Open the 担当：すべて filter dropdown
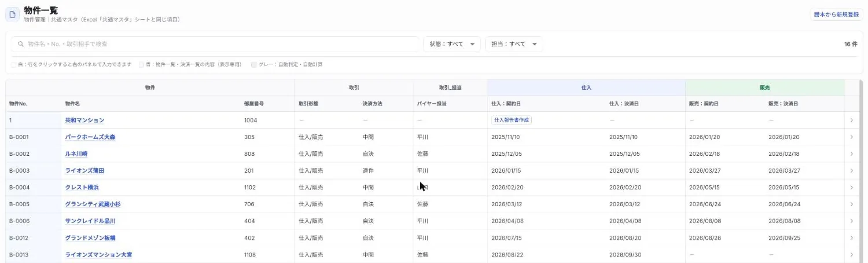Screen dimensions: 868x263 (x=514, y=44)
